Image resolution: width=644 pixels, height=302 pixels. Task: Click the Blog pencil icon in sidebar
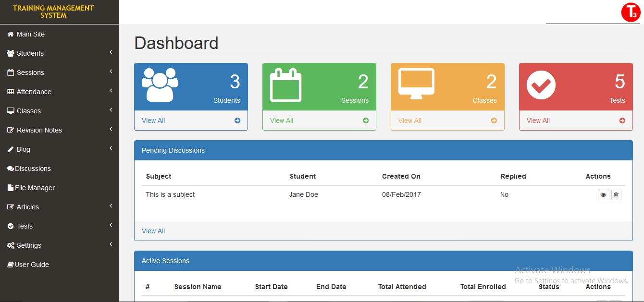coord(11,149)
